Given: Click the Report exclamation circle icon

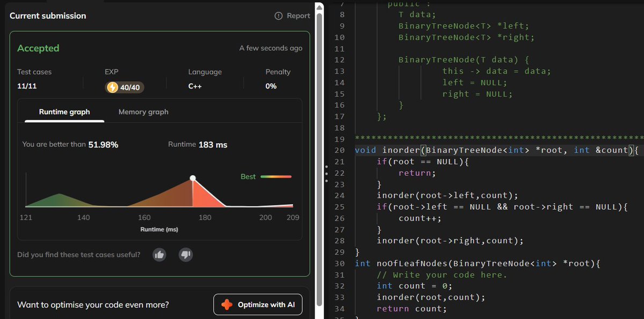Looking at the screenshot, I should [278, 16].
